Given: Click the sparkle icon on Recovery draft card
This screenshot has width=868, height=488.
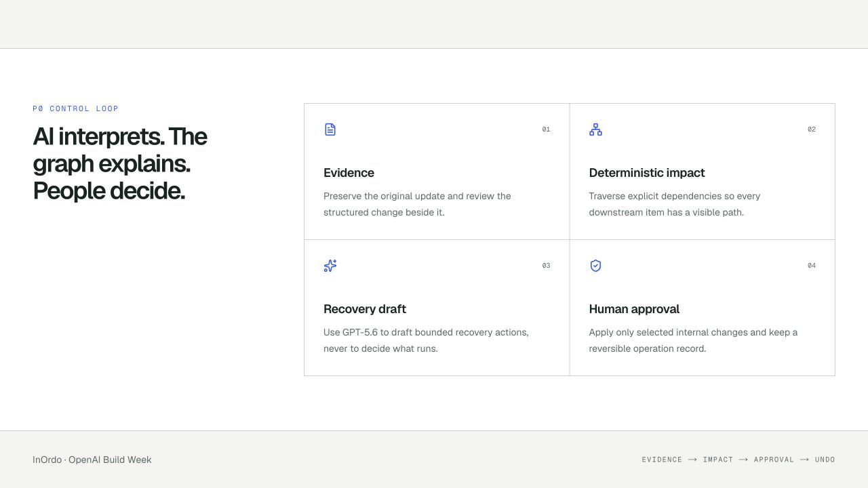Looking at the screenshot, I should [330, 266].
